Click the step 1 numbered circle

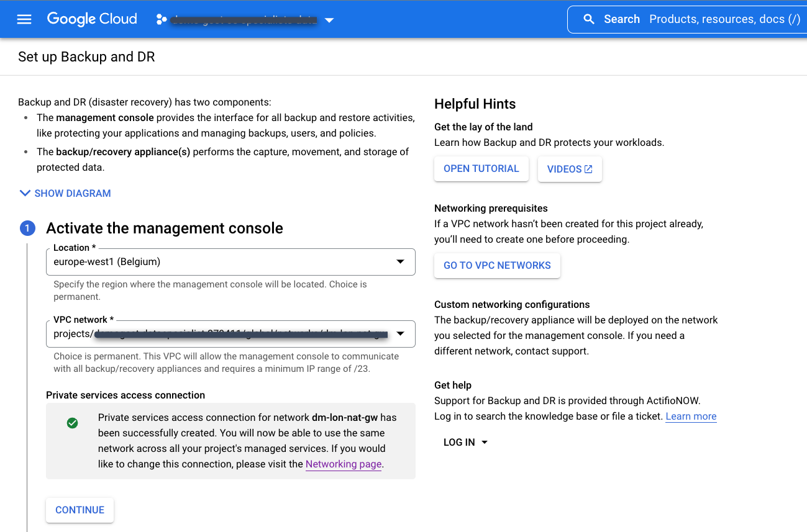(x=27, y=228)
